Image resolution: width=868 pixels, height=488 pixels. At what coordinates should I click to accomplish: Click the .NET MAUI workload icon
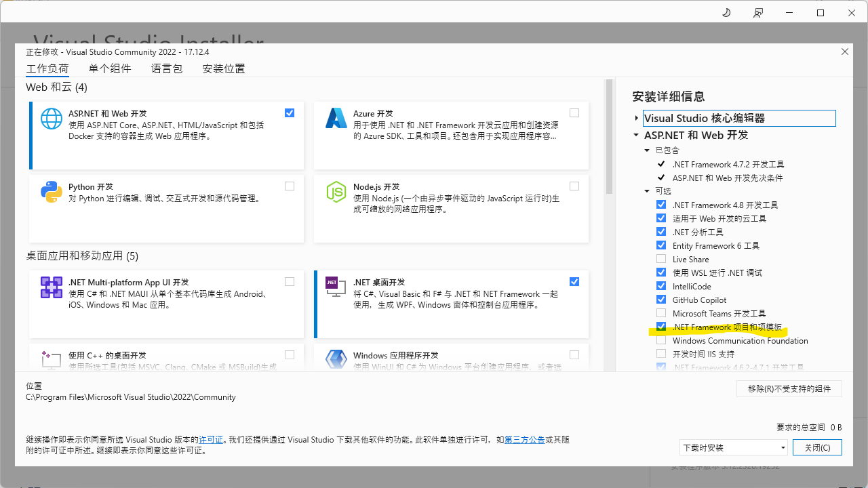point(52,287)
